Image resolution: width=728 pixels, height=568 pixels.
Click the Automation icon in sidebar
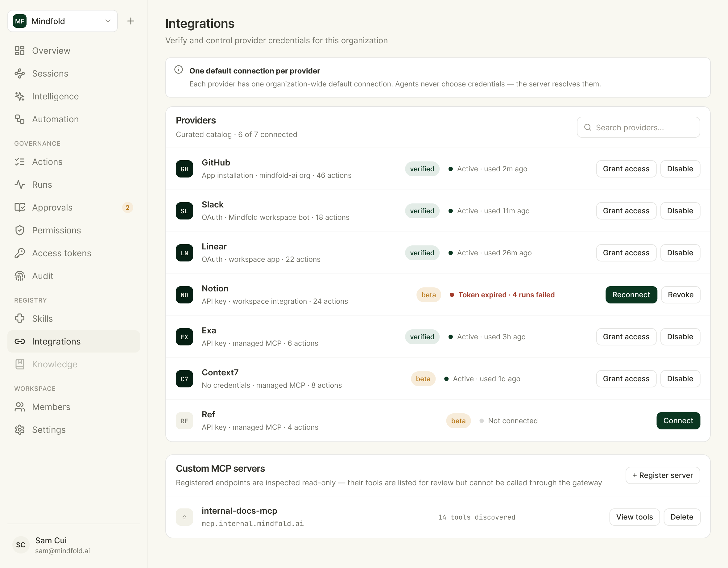(x=20, y=119)
